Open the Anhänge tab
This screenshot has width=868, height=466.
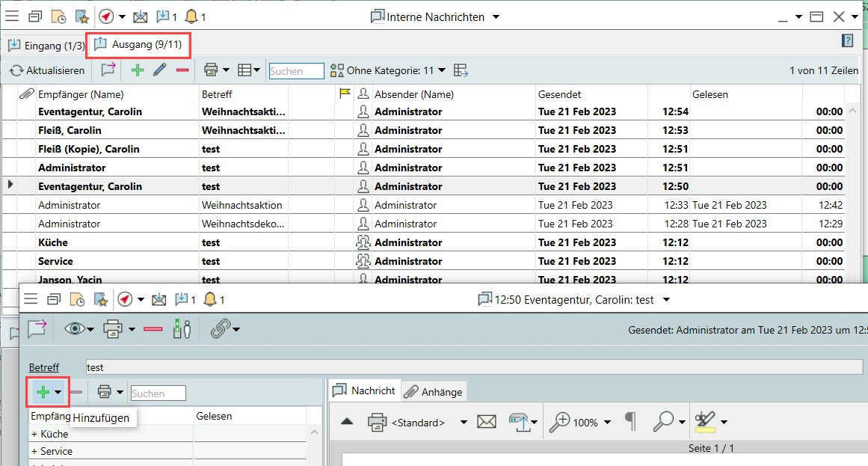point(434,391)
